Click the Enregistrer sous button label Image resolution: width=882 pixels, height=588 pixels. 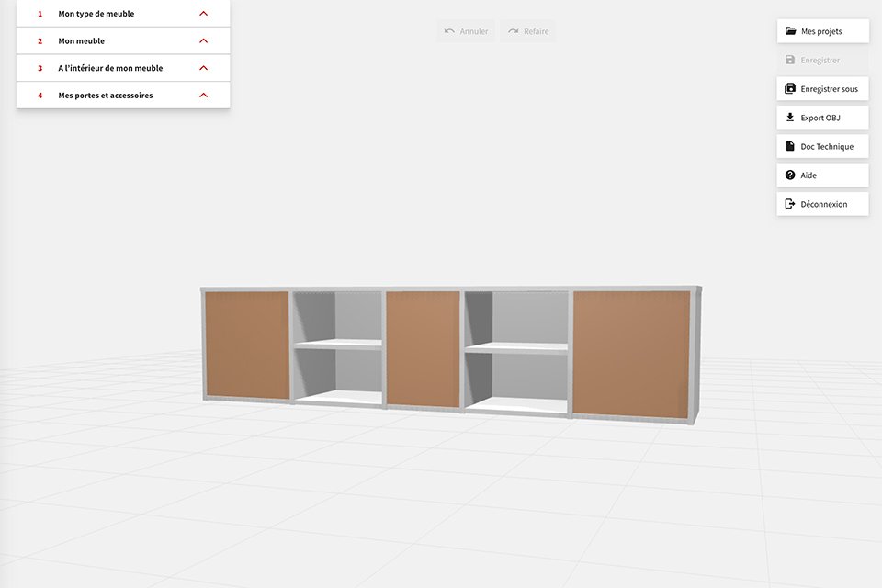829,89
